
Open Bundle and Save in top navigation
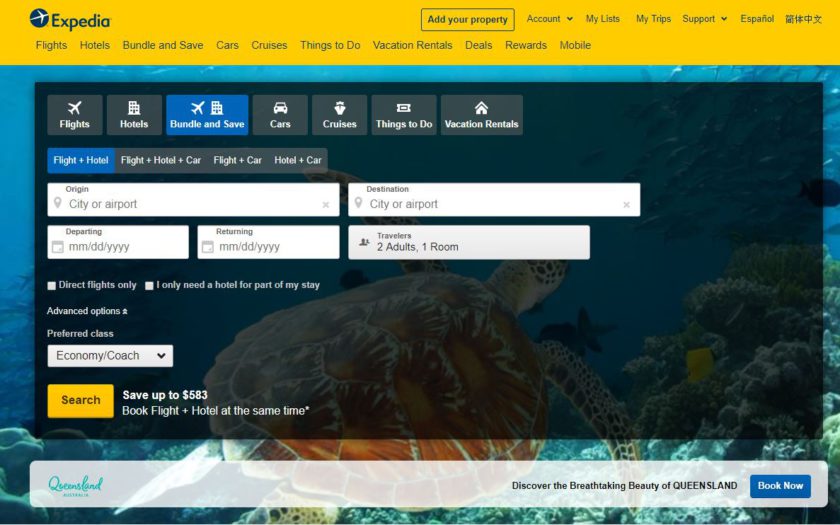pos(163,45)
